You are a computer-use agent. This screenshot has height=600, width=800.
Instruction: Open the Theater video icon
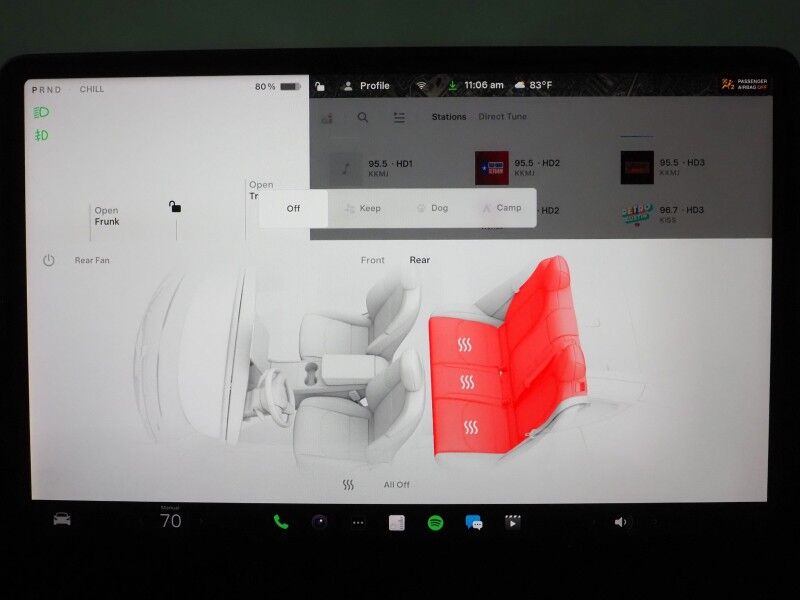pyautogui.click(x=513, y=522)
